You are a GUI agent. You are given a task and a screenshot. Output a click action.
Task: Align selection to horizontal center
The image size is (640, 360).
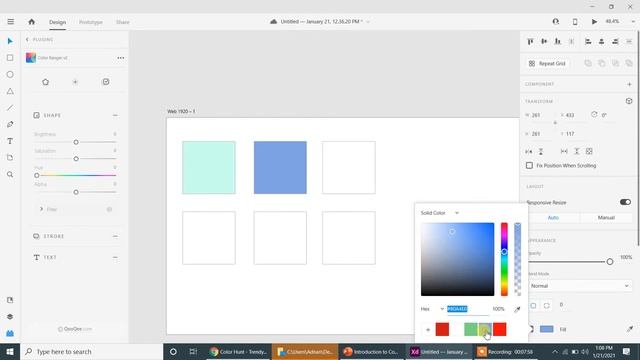click(x=602, y=41)
